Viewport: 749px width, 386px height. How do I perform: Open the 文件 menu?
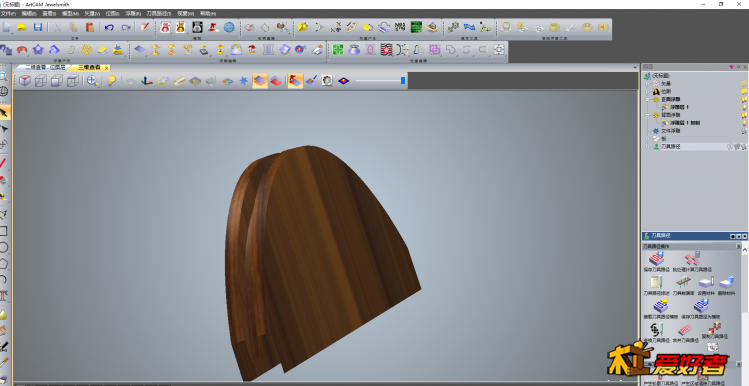(x=8, y=13)
